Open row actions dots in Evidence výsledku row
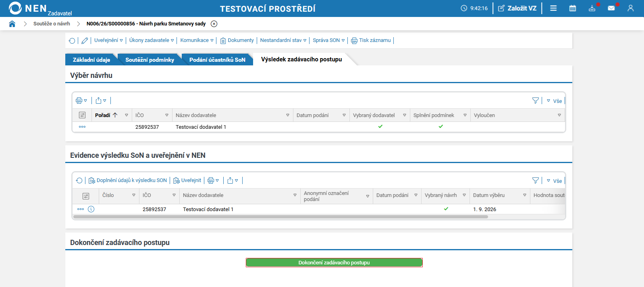The height and width of the screenshot is (287, 644). coord(81,209)
